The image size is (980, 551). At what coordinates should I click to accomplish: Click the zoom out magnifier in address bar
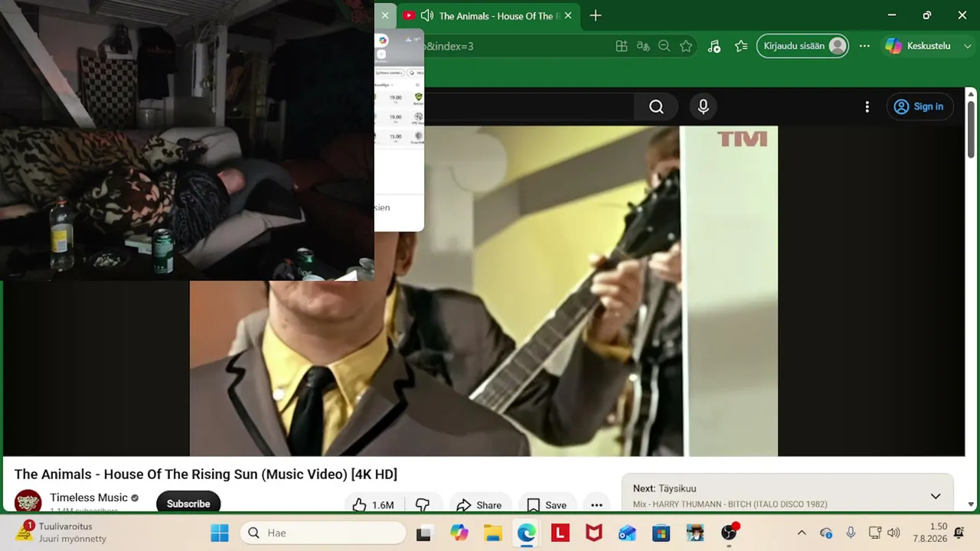(665, 46)
